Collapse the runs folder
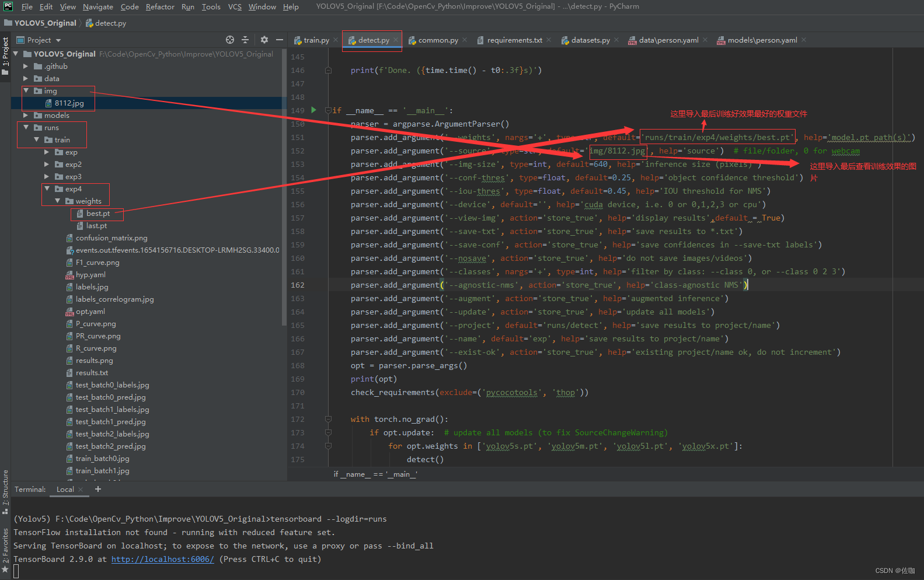The height and width of the screenshot is (580, 924). 26,128
